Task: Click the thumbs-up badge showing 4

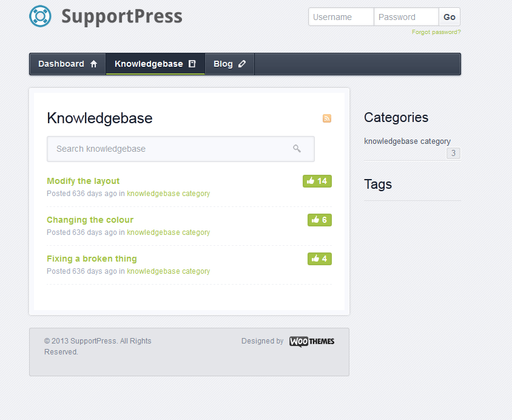Action: tap(320, 259)
